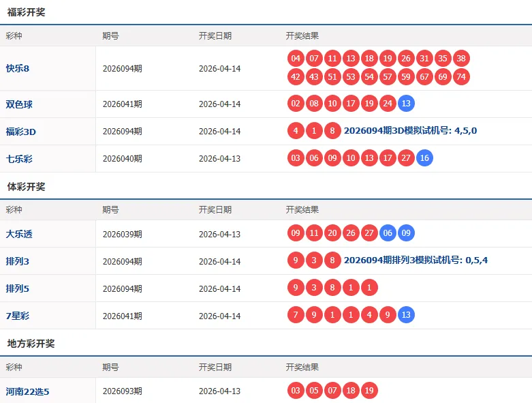
Task: Click the 7星彩 draw date 2026-04-14
Action: click(x=220, y=316)
